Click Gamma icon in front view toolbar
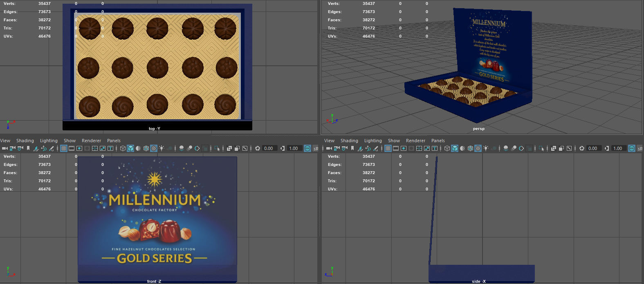 click(282, 148)
